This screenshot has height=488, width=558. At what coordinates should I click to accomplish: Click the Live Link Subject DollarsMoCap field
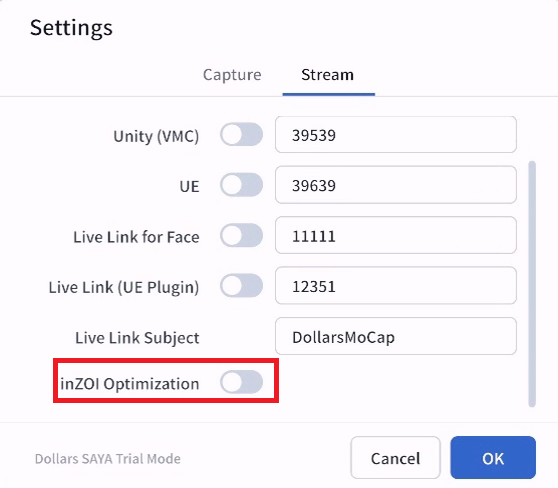point(396,336)
